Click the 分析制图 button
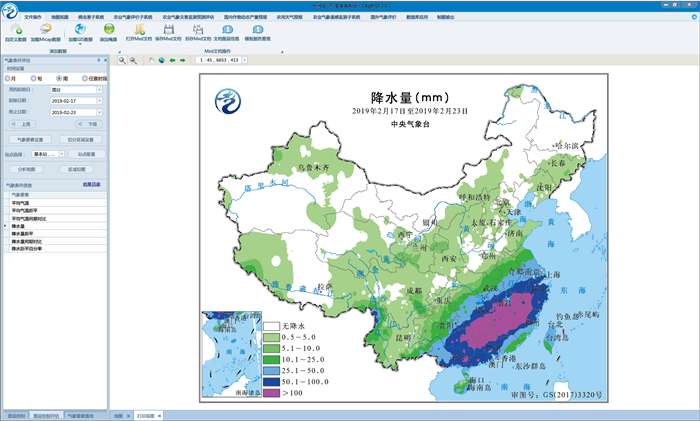This screenshot has width=700, height=421. click(x=27, y=169)
